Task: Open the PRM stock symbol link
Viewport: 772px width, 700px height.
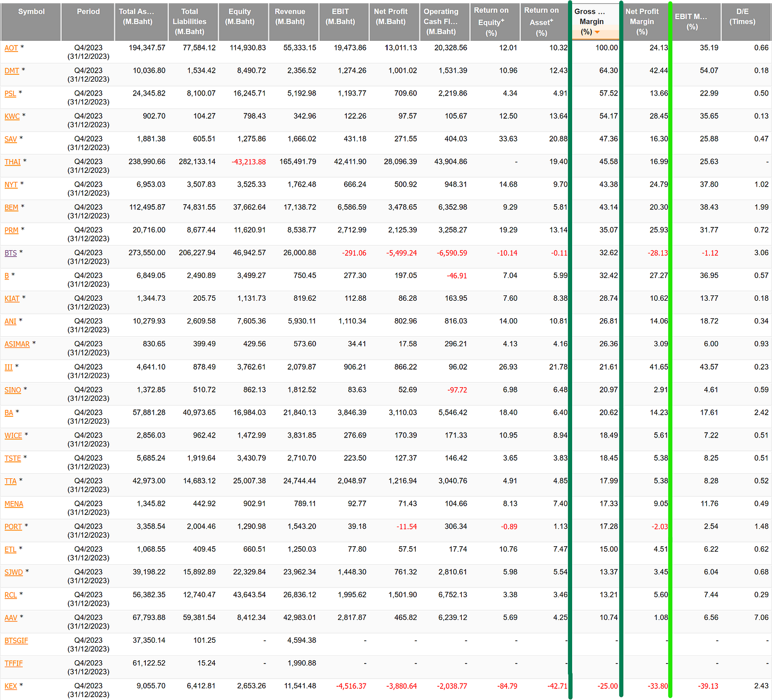Action: [11, 231]
